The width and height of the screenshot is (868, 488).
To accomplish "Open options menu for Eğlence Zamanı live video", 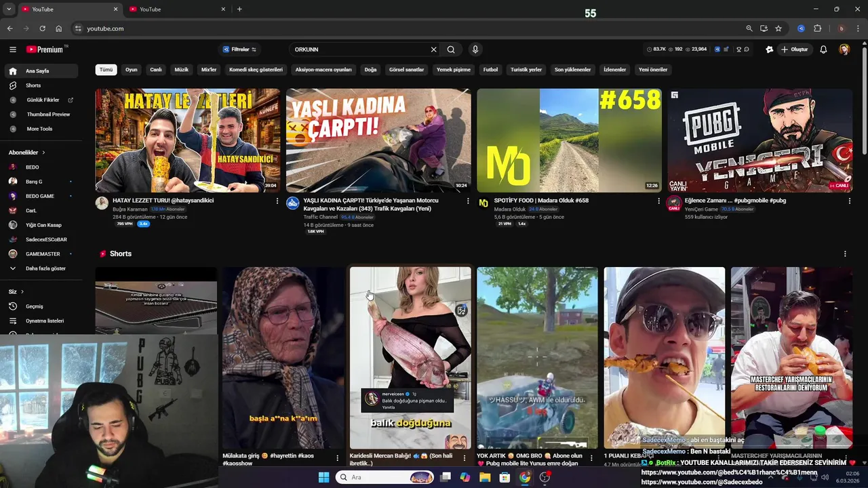I will (x=849, y=201).
